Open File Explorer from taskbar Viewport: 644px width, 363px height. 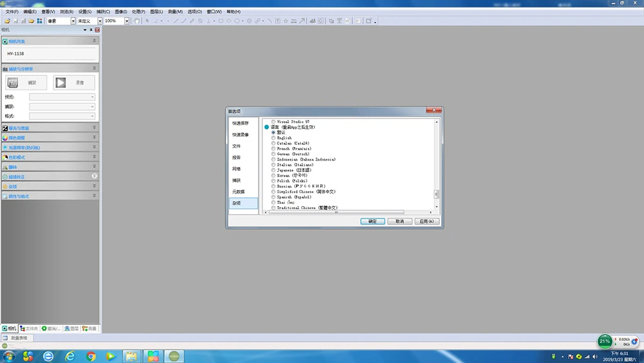(x=131, y=356)
